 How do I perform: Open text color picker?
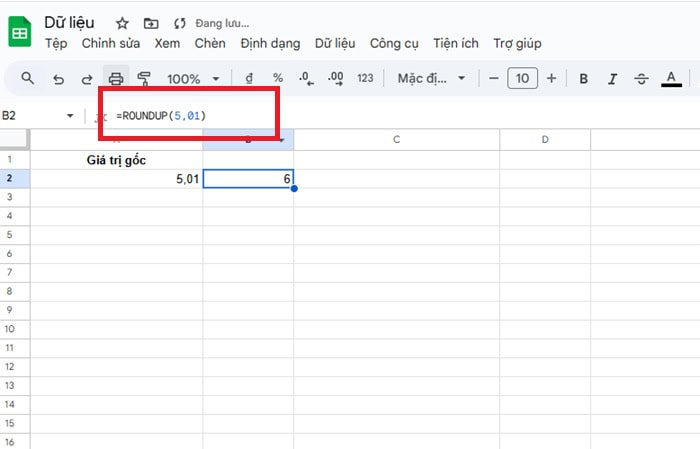coord(671,79)
